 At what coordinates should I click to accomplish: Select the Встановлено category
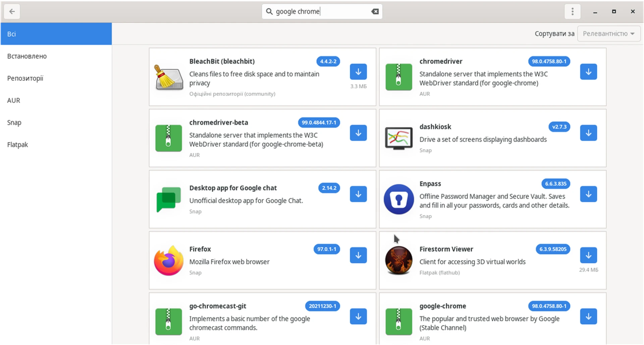point(56,56)
